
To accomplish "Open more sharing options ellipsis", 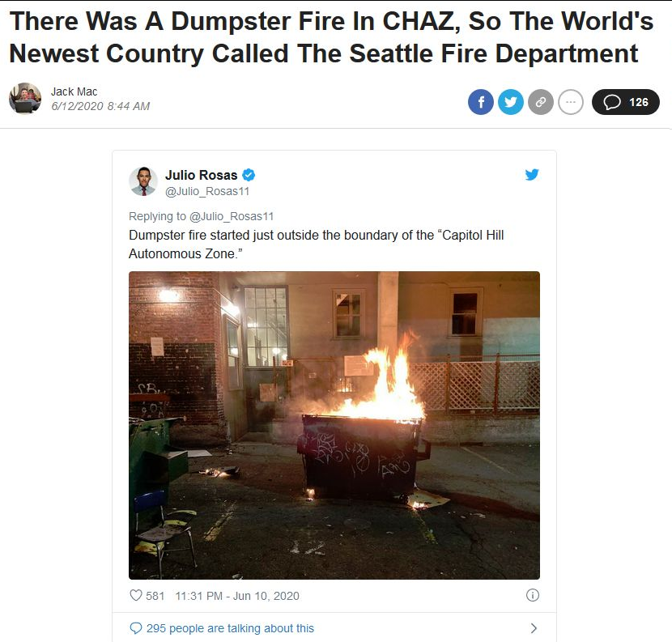I will click(x=571, y=102).
